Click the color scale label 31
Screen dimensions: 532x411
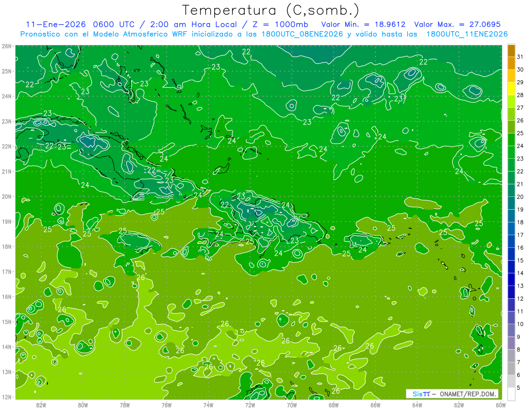[520, 57]
